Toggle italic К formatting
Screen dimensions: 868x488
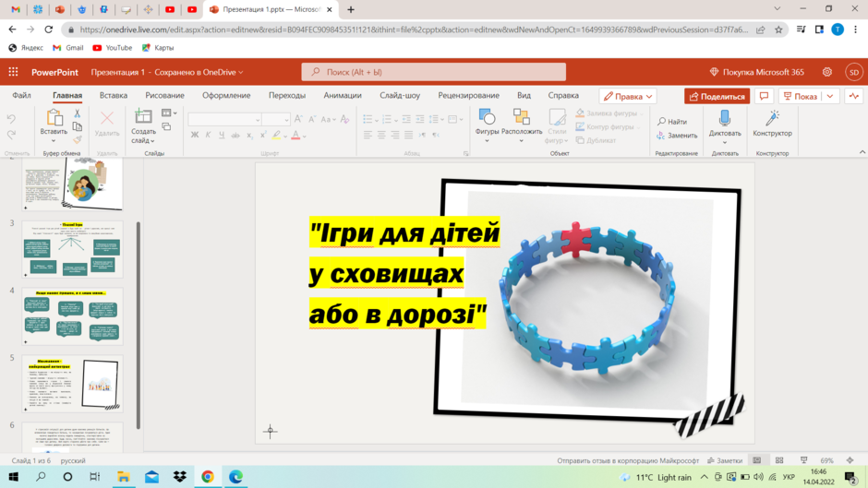(x=208, y=135)
